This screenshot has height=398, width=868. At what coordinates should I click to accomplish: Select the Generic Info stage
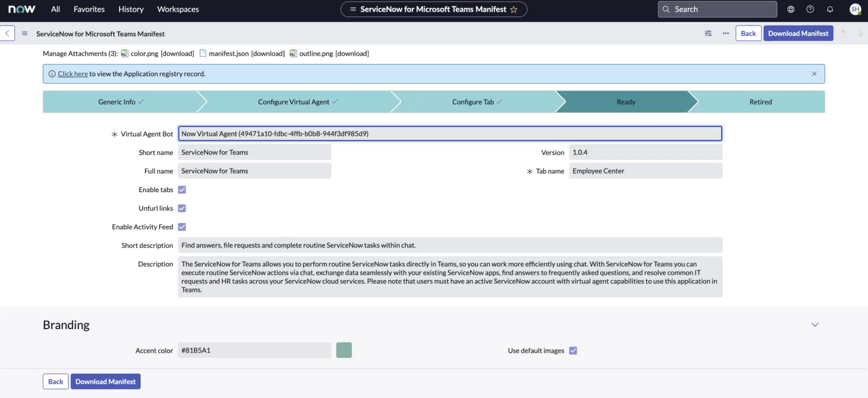121,102
